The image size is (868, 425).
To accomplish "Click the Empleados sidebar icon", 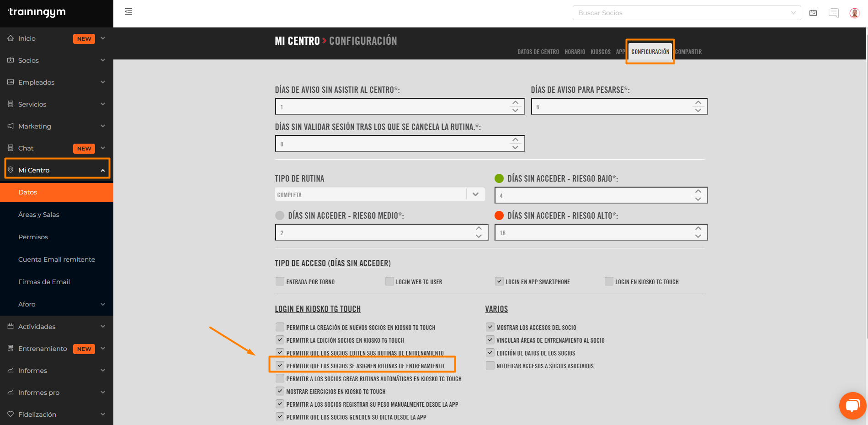I will [x=11, y=82].
